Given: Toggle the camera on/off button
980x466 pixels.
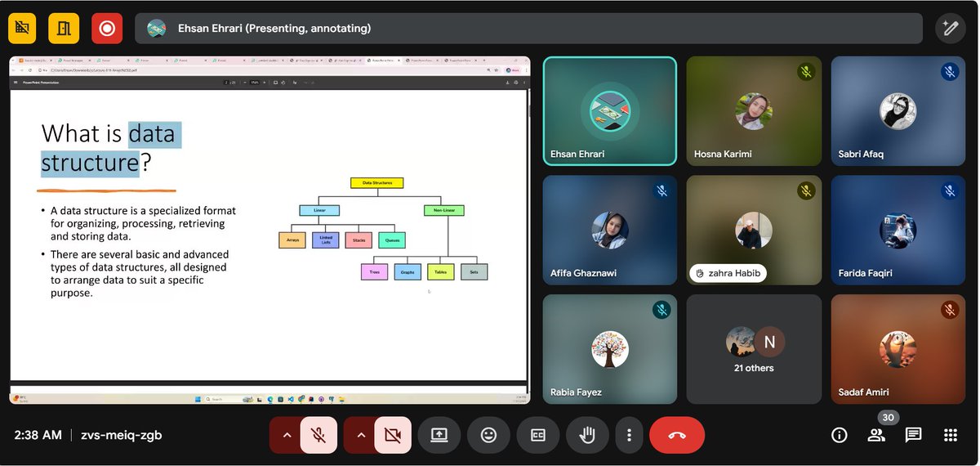Looking at the screenshot, I should 393,435.
